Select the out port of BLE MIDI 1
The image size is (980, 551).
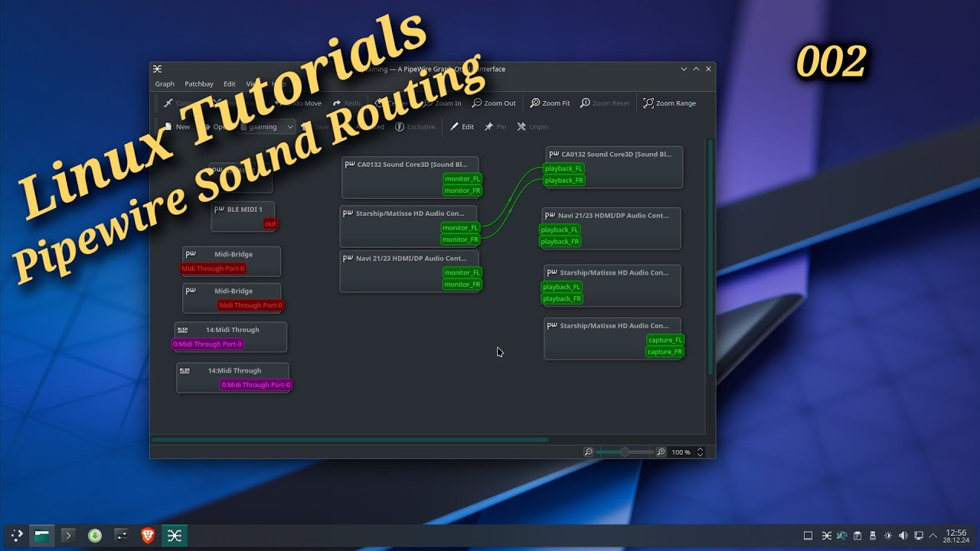point(270,224)
